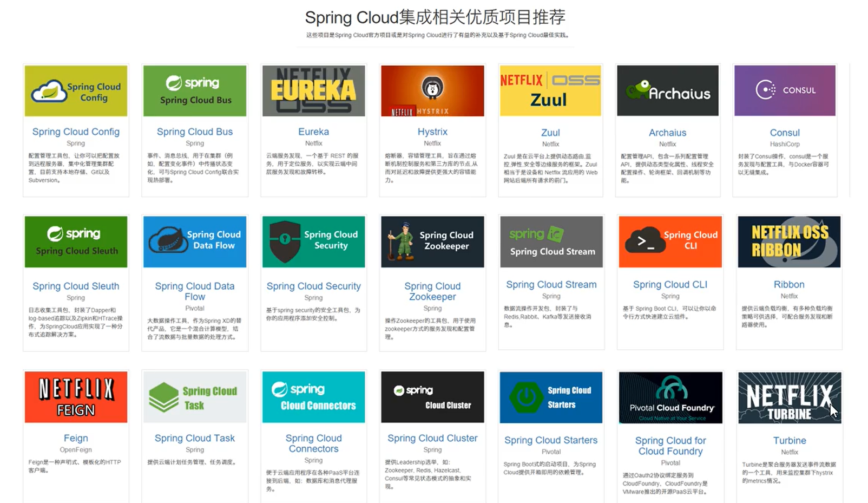
Task: Click the Eureka title link
Action: [314, 132]
